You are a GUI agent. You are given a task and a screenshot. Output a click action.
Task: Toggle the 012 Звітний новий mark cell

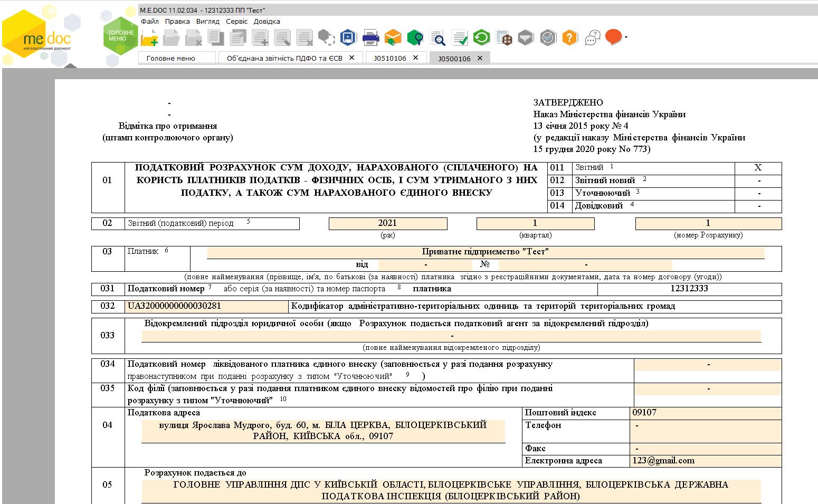click(x=758, y=180)
